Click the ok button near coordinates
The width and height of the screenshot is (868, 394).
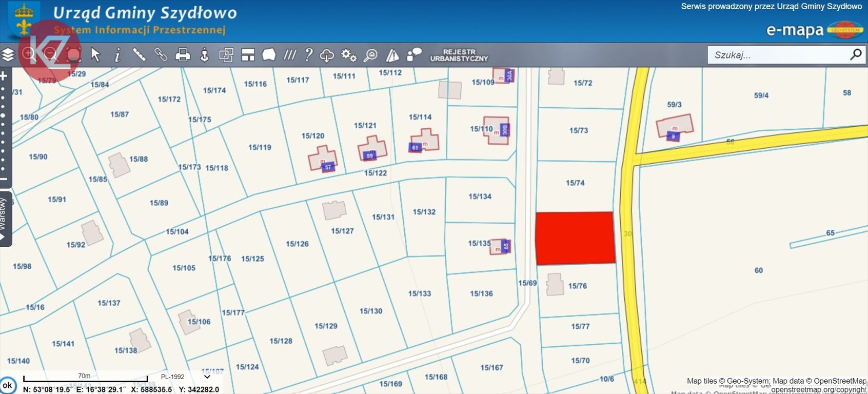pyautogui.click(x=7, y=385)
